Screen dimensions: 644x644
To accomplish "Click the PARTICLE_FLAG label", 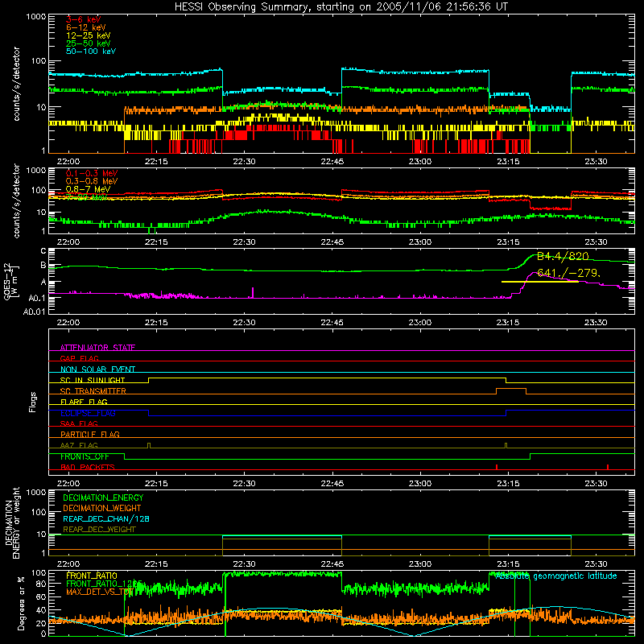I will 90,434.
